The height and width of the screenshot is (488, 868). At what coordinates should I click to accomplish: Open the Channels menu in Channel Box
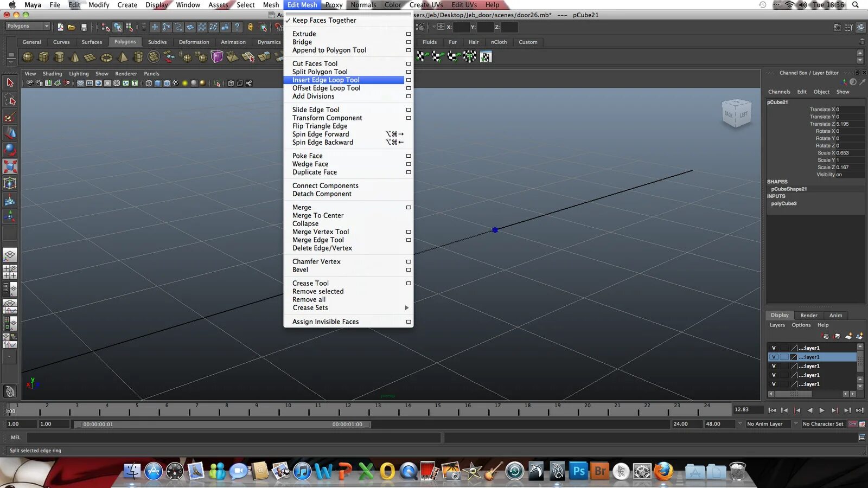coord(779,92)
